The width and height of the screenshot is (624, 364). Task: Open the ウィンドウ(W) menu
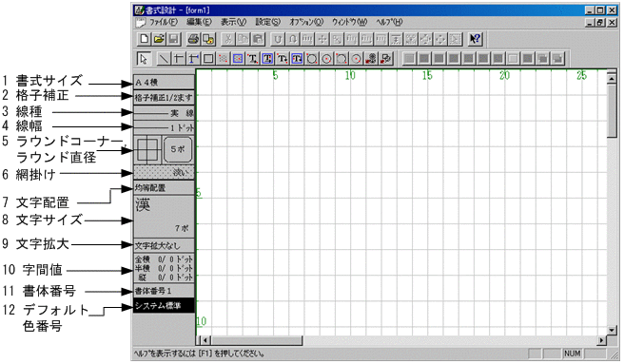(x=349, y=22)
